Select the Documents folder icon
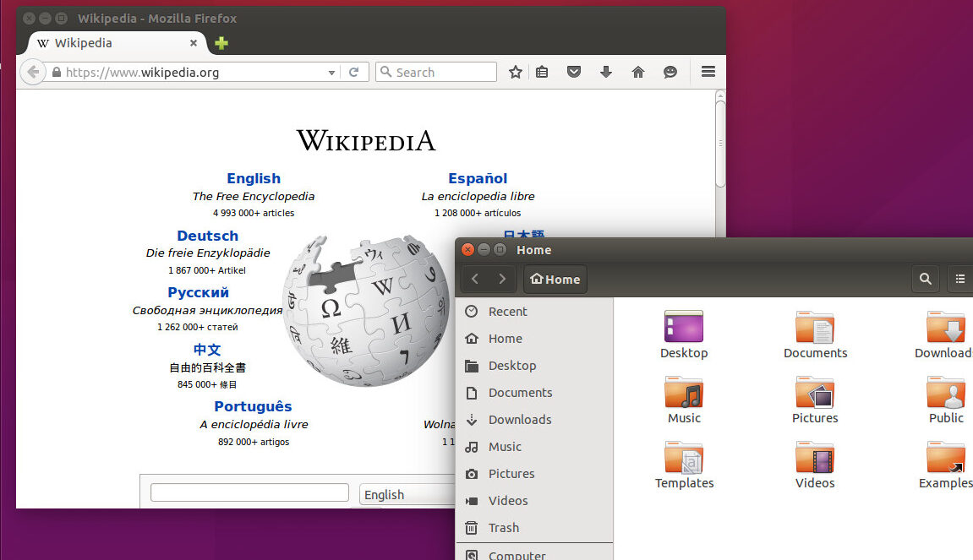973x560 pixels. [815, 328]
